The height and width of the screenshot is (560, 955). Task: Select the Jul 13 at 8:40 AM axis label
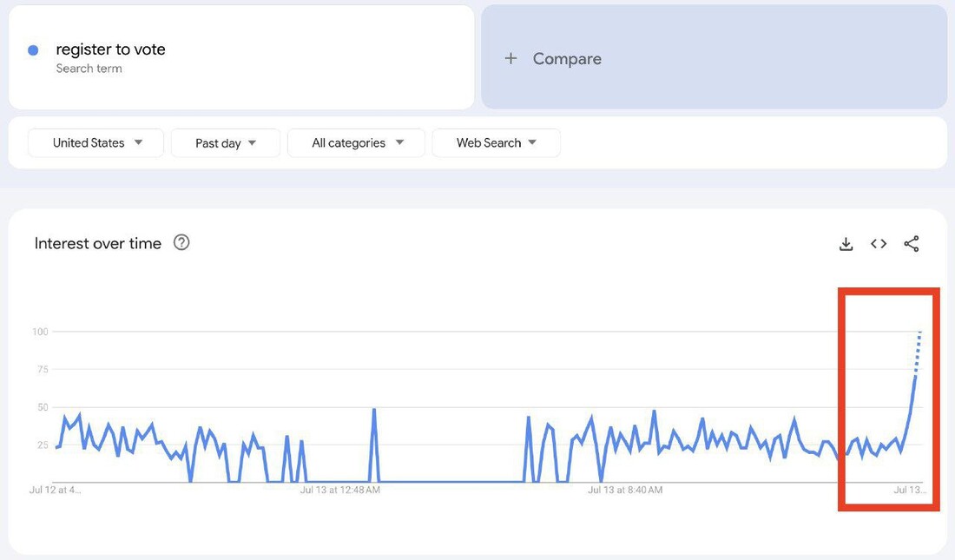625,491
